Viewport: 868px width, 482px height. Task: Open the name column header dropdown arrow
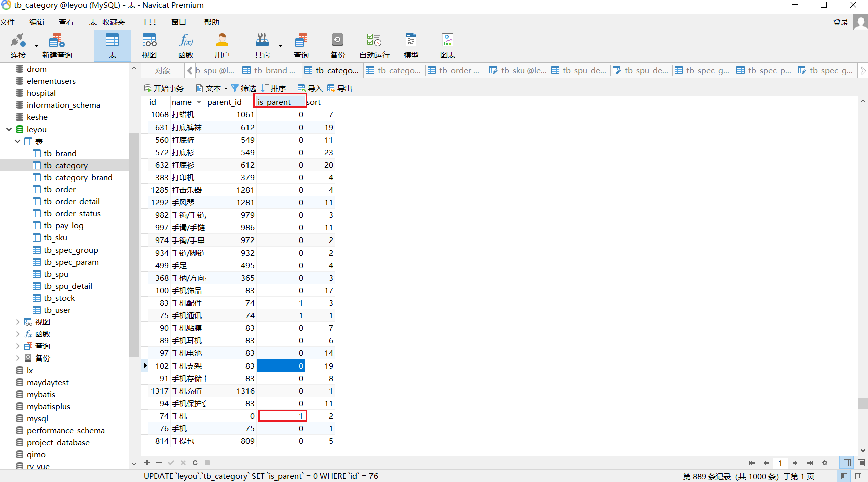199,102
